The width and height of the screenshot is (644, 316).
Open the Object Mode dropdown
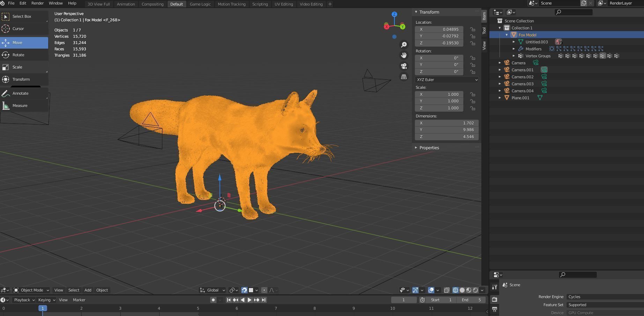[x=31, y=290]
